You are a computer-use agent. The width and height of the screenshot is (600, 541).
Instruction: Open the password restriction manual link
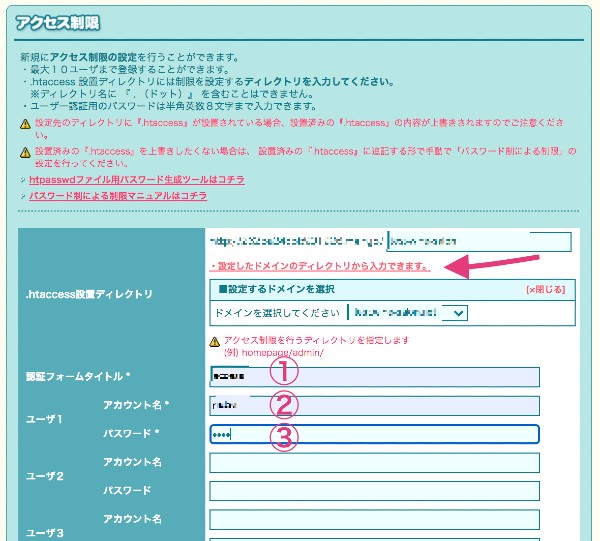coord(118,196)
